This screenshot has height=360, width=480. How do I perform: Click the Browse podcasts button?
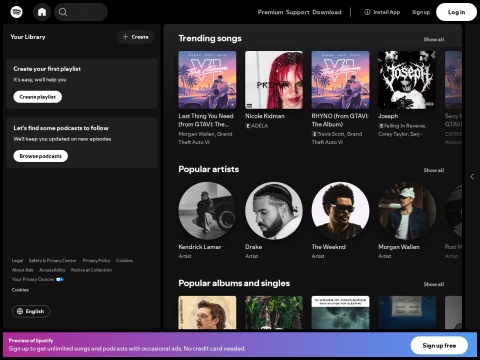tap(41, 156)
